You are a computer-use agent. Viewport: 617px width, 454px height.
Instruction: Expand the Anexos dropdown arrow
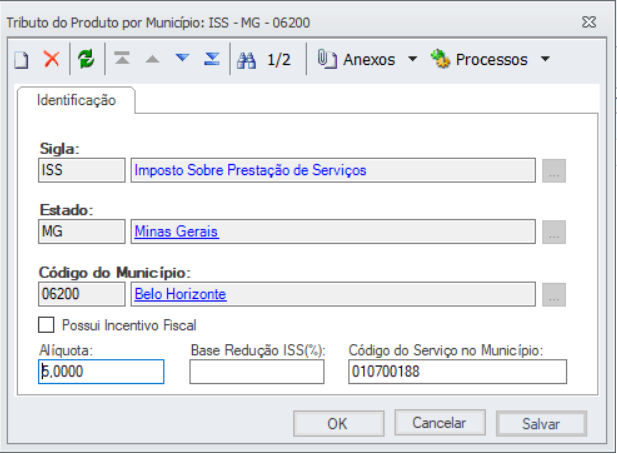pos(412,59)
